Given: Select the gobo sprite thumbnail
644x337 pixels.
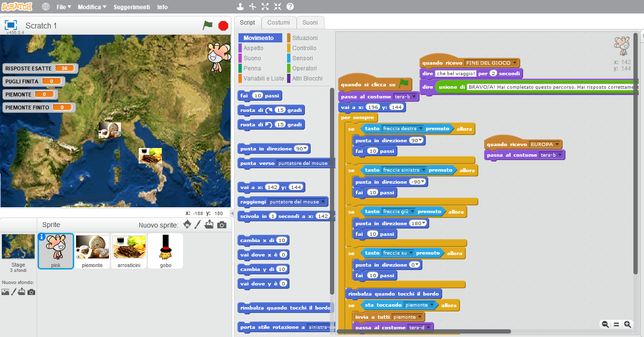Looking at the screenshot, I should (x=165, y=251).
